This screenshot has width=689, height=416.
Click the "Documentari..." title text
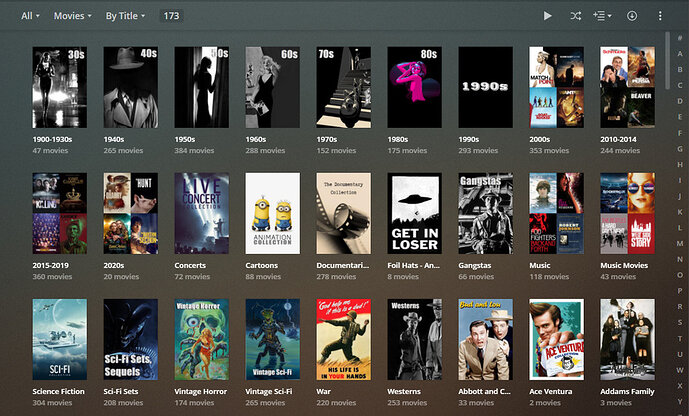(343, 265)
